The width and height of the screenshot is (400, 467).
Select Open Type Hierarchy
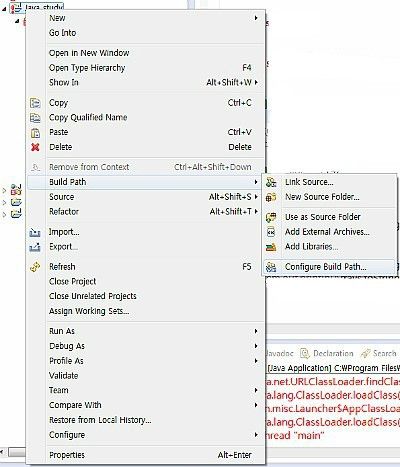[87, 68]
